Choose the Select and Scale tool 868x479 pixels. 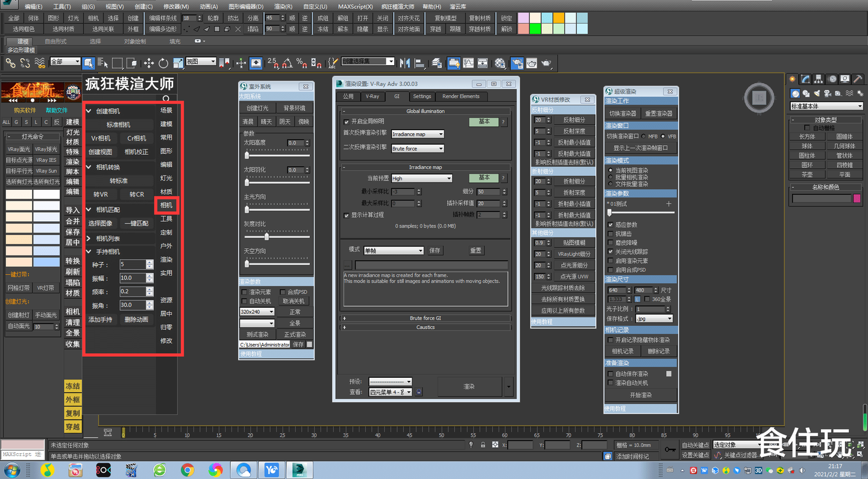pos(178,63)
